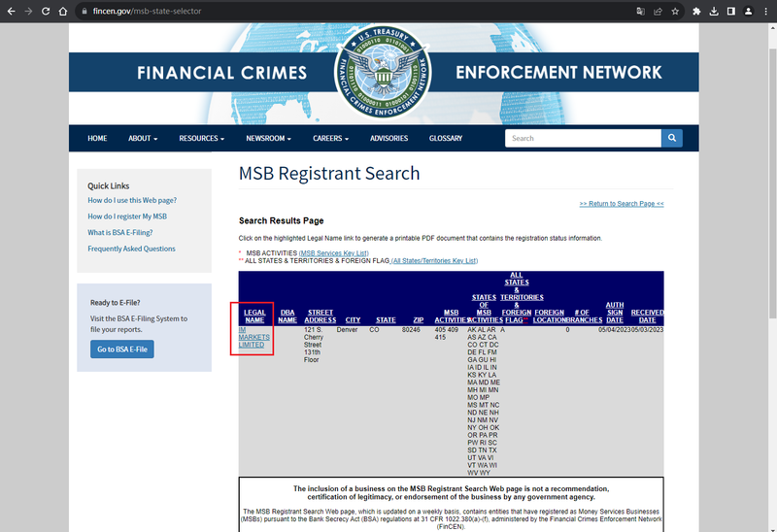
Task: Reload the page with the refresh icon
Action: tap(46, 11)
